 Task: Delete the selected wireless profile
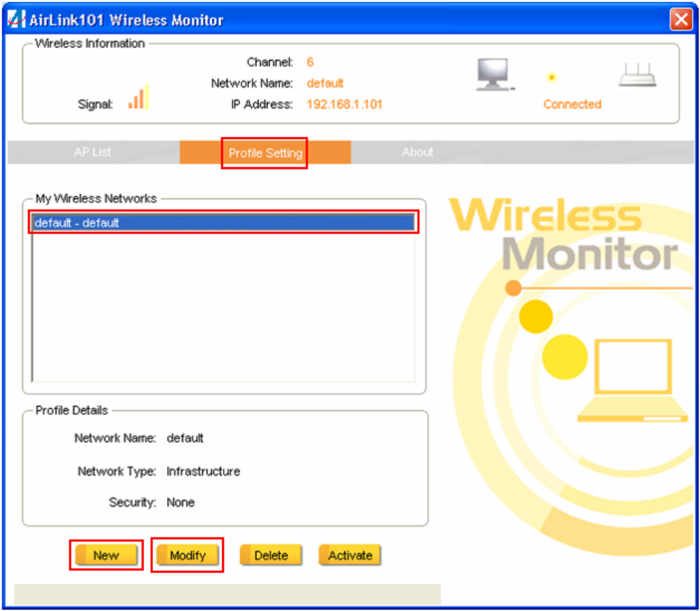tap(271, 555)
